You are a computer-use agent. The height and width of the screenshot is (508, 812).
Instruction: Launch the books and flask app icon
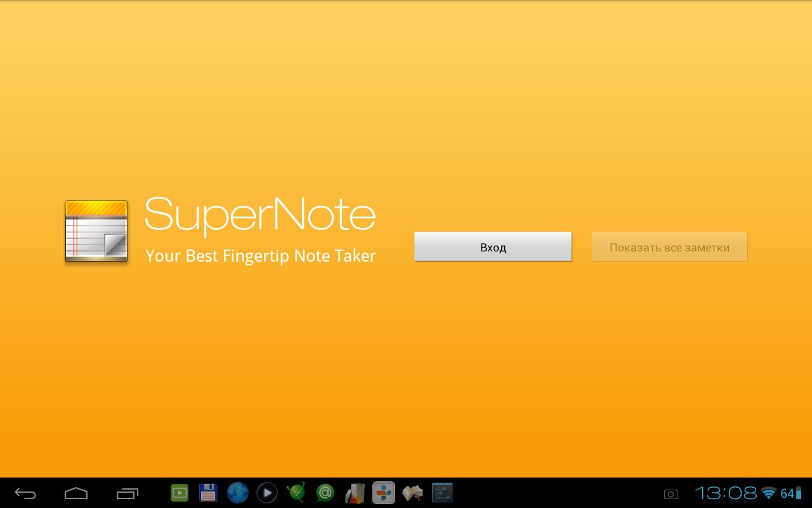click(355, 493)
